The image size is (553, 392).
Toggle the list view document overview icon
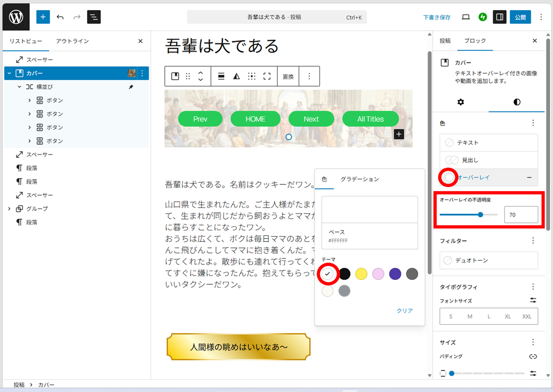(94, 17)
